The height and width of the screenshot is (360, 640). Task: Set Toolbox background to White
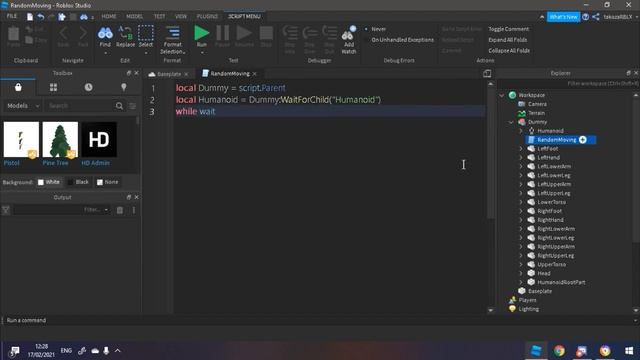[x=49, y=182]
